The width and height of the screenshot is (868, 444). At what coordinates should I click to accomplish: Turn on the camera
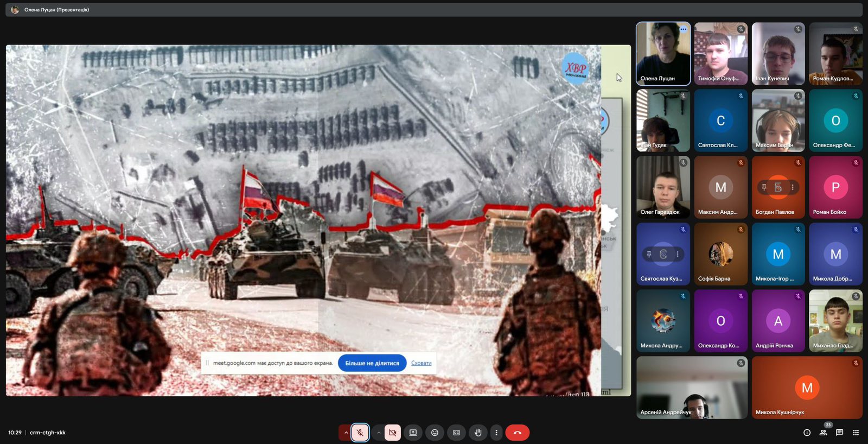pos(393,433)
